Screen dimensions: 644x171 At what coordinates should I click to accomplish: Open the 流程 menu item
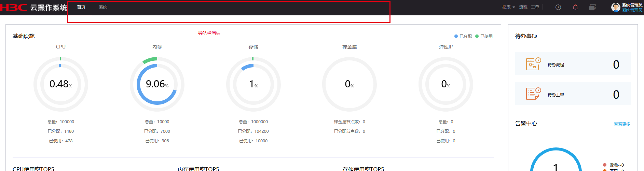(523, 7)
